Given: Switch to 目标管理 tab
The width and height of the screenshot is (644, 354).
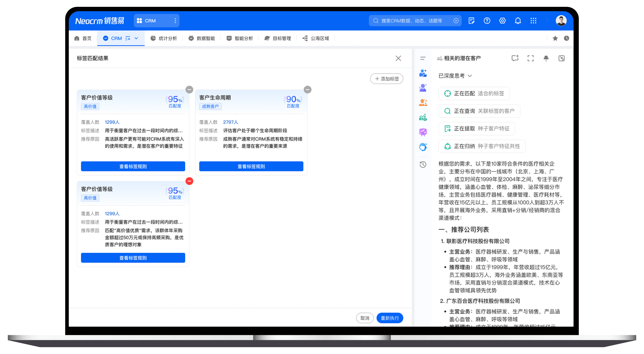Looking at the screenshot, I should pos(278,38).
